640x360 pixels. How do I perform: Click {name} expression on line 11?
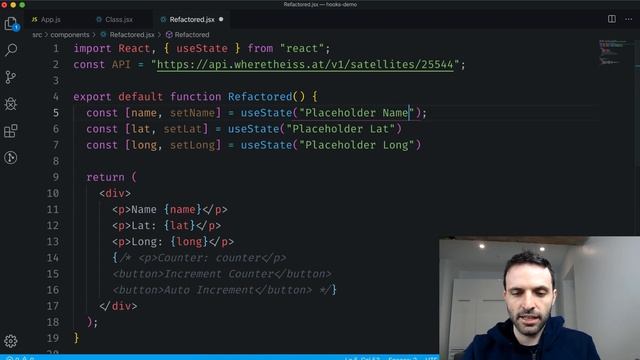click(183, 209)
